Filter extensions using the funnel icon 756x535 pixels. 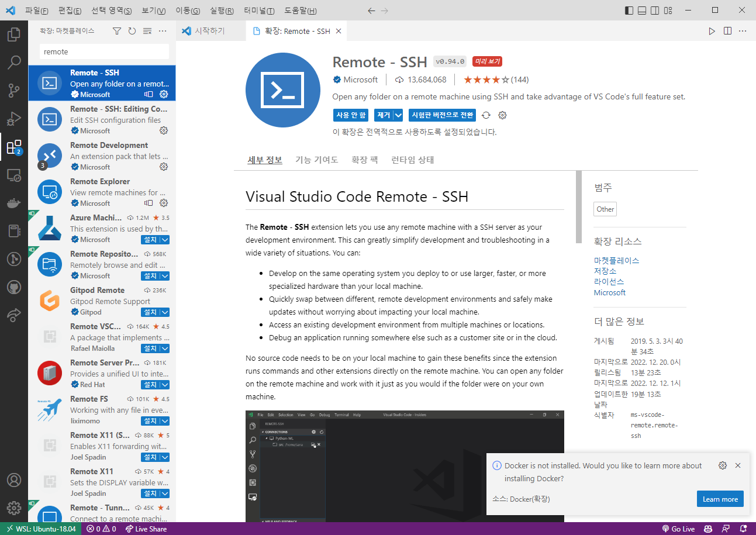116,31
